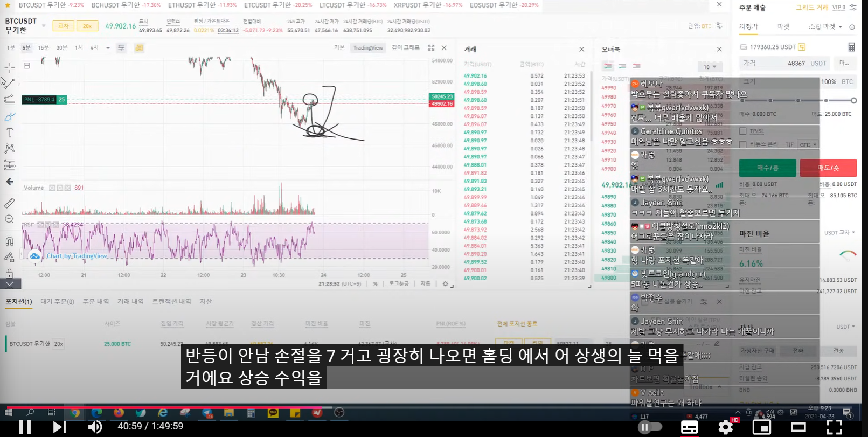868x437 pixels.
Task: Open chart settings gear at bottom right
Action: [445, 283]
